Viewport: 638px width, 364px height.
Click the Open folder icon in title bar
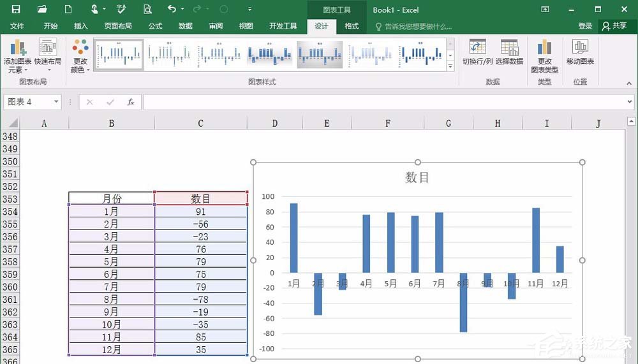click(42, 9)
